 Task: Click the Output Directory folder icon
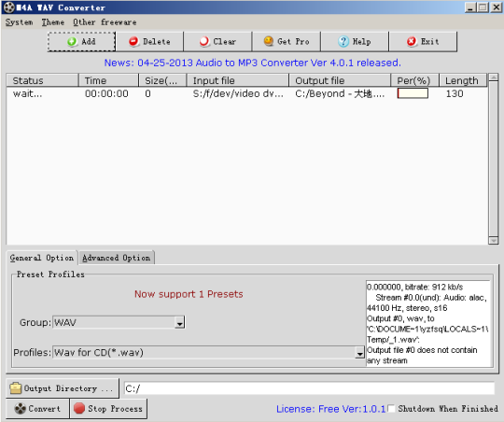click(x=16, y=388)
